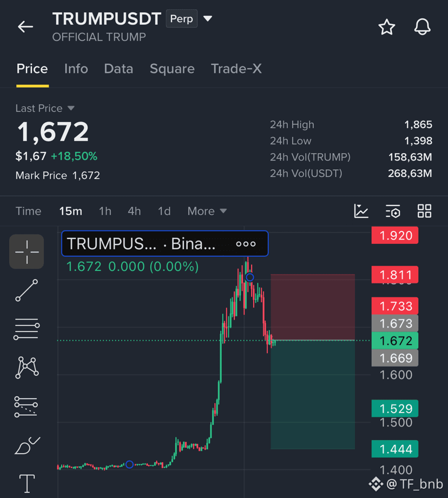
Task: Select the 15m interval
Action: pyautogui.click(x=70, y=211)
